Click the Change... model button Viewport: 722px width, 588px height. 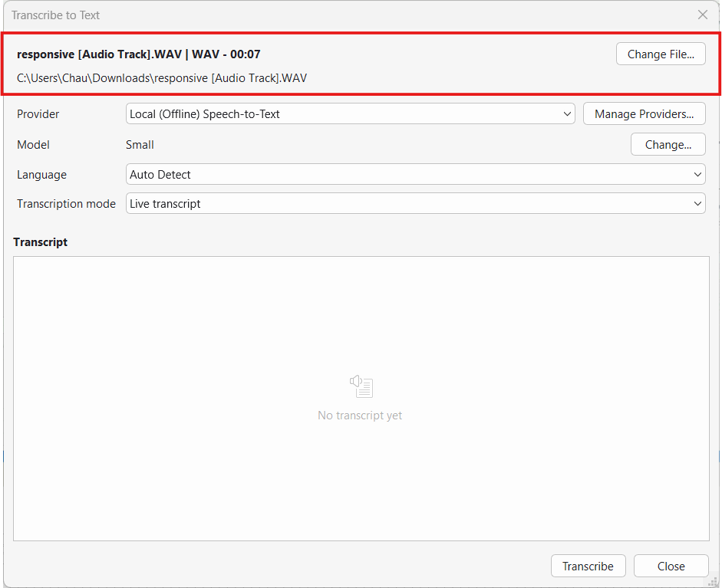click(x=668, y=144)
